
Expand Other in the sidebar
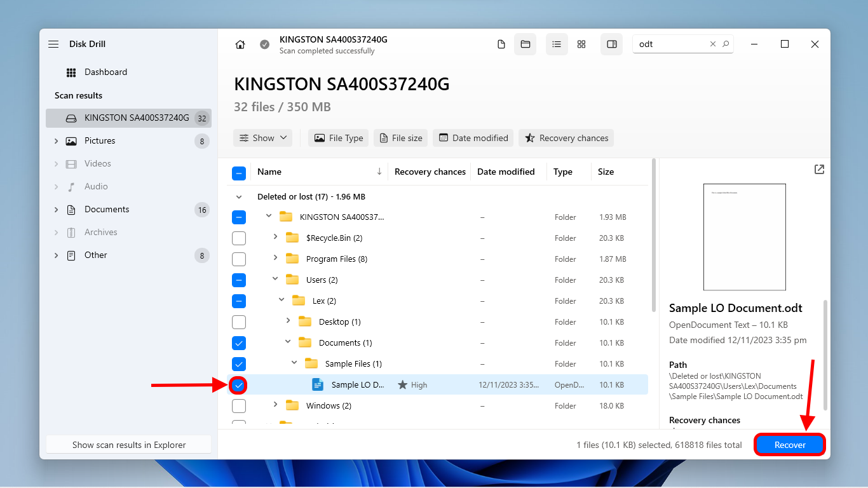(x=56, y=255)
